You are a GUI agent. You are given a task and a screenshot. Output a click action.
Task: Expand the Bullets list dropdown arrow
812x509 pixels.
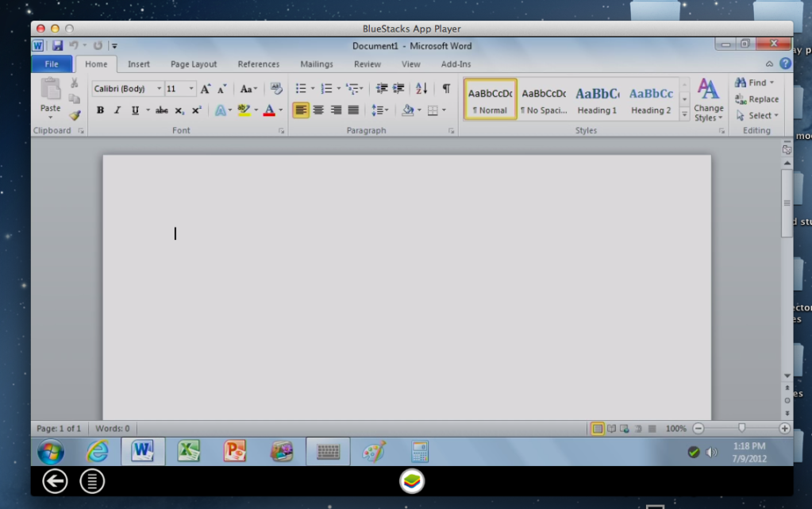tap(312, 89)
